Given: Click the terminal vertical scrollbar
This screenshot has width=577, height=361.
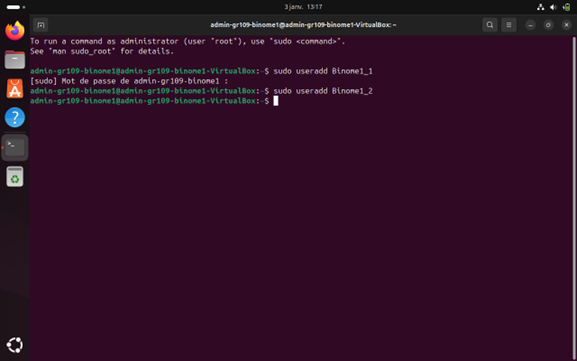Looking at the screenshot, I should click(x=574, y=198).
